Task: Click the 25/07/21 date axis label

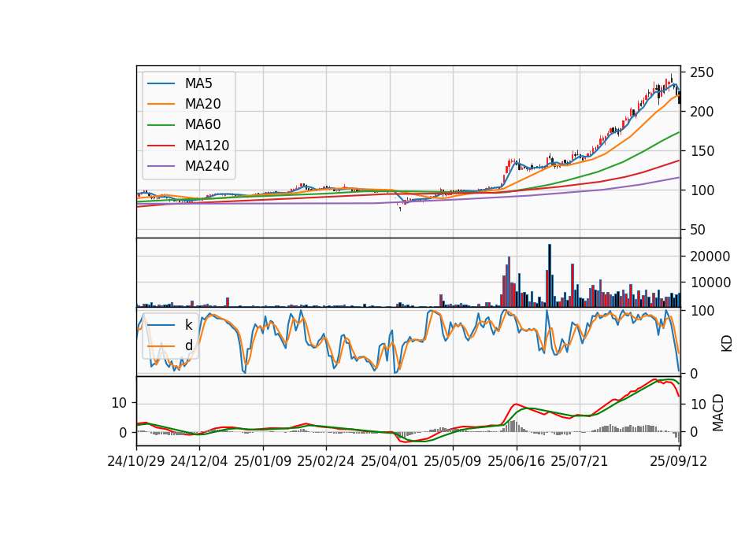Action: tap(579, 462)
